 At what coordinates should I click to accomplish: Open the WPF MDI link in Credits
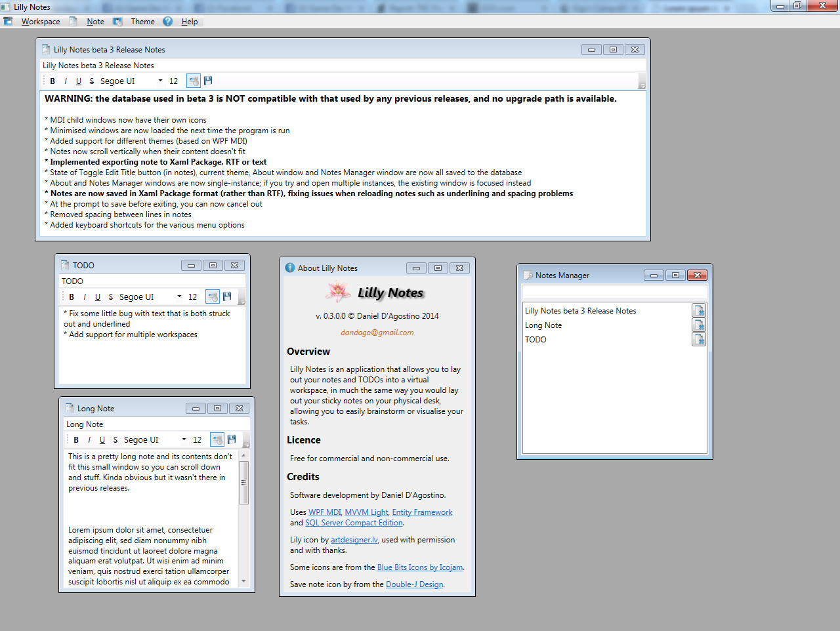(325, 512)
